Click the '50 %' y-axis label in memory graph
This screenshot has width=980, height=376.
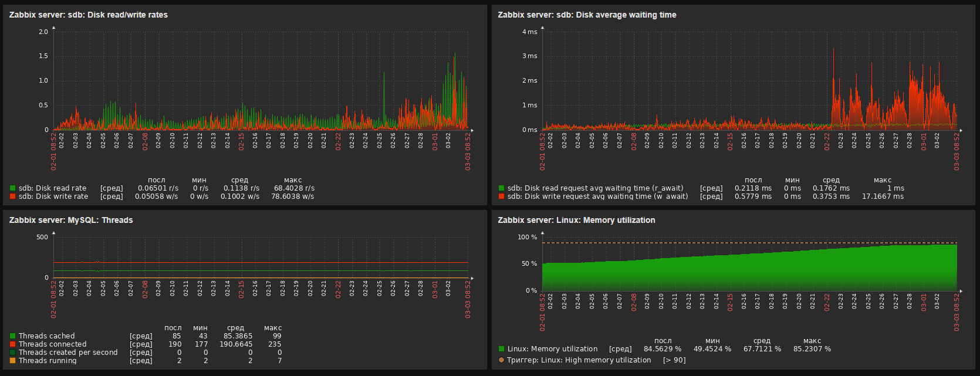[x=529, y=264]
